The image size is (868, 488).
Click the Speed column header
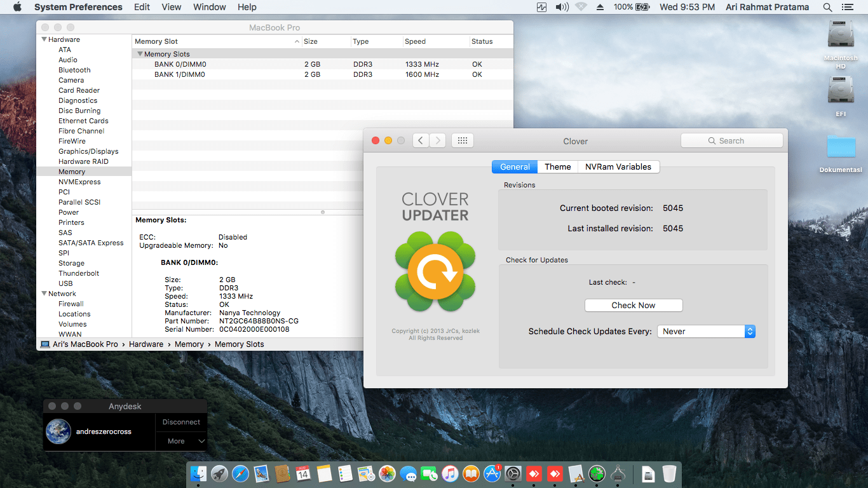coord(435,41)
